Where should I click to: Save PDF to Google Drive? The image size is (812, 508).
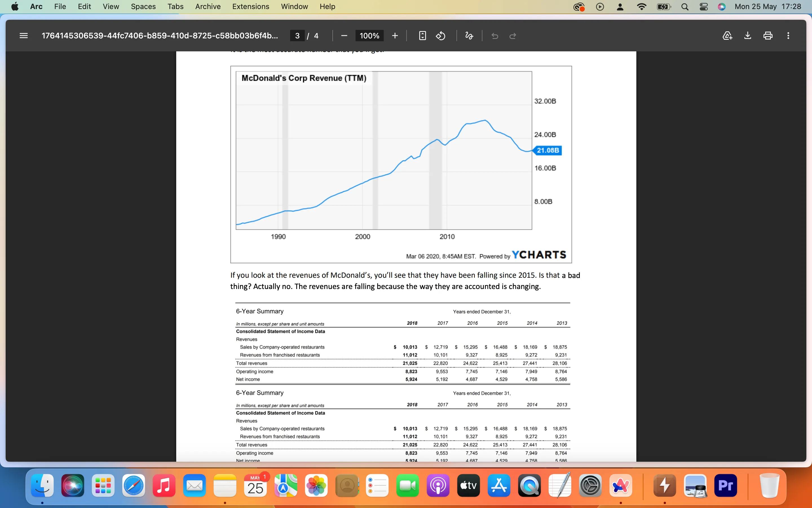point(727,36)
